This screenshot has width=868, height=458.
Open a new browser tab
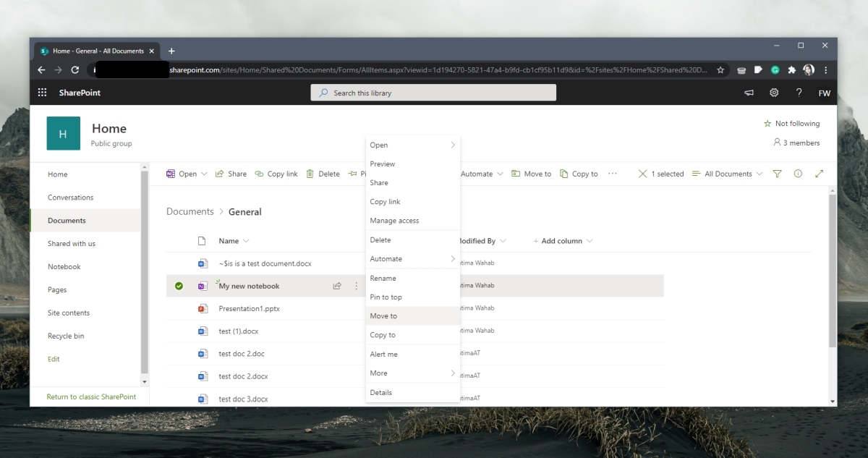pos(171,51)
